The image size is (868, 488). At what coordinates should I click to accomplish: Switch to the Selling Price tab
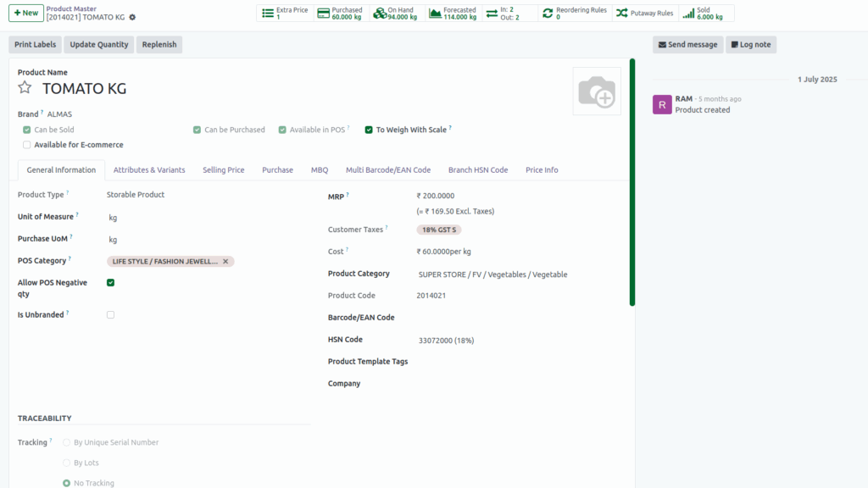pyautogui.click(x=223, y=169)
